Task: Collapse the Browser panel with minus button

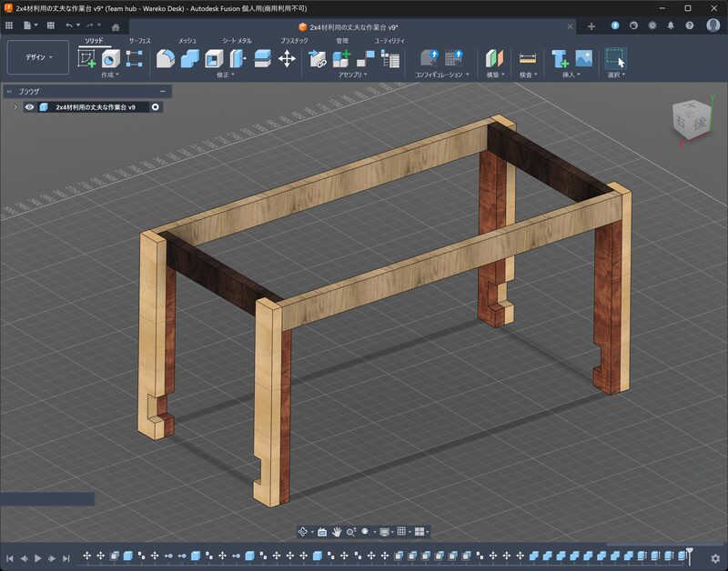Action: (163, 91)
